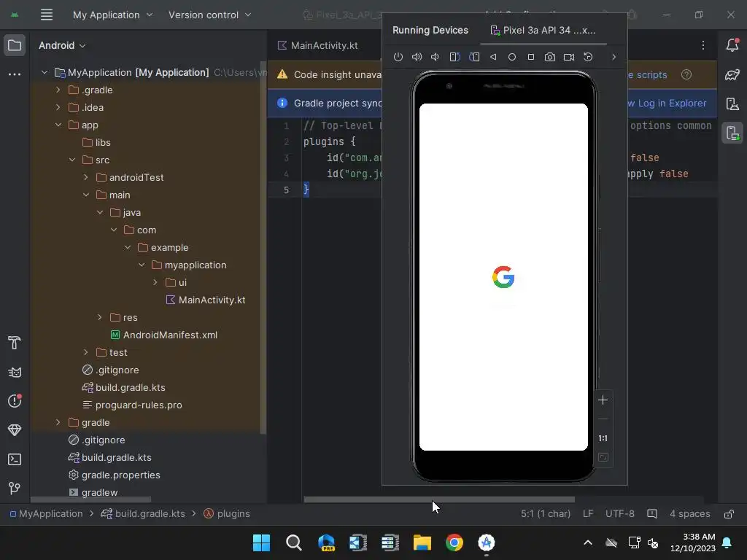Select MainActivity.kt in project tree
The width and height of the screenshot is (747, 560).
(x=205, y=300)
